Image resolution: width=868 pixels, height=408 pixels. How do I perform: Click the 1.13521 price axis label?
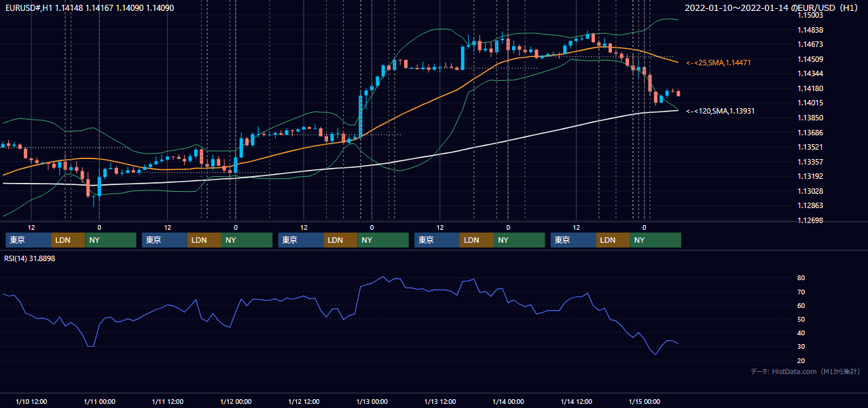click(x=810, y=147)
